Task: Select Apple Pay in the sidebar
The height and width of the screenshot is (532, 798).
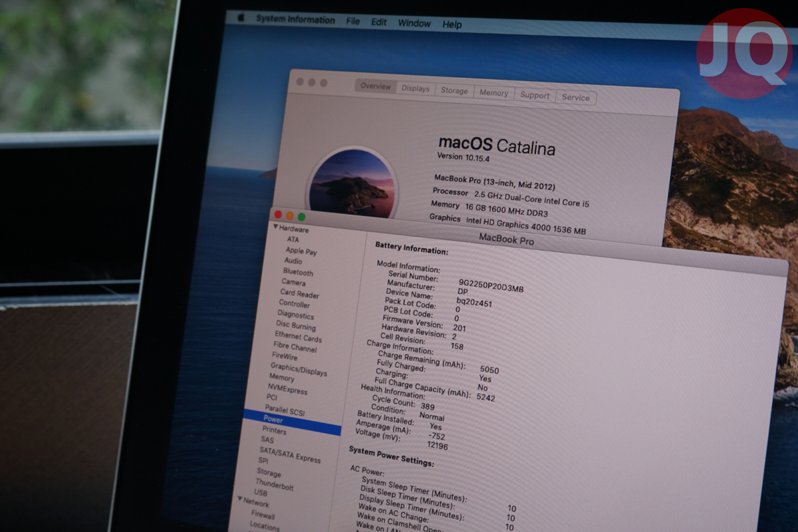Action: pyautogui.click(x=301, y=251)
